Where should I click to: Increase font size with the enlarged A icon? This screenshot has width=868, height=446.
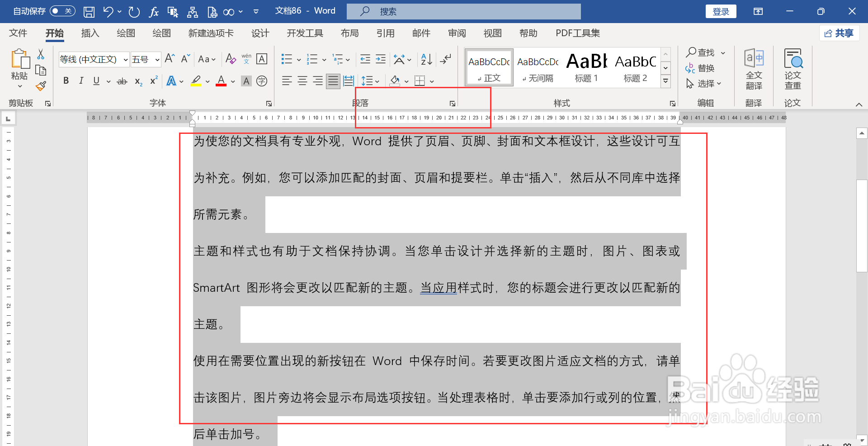point(170,59)
